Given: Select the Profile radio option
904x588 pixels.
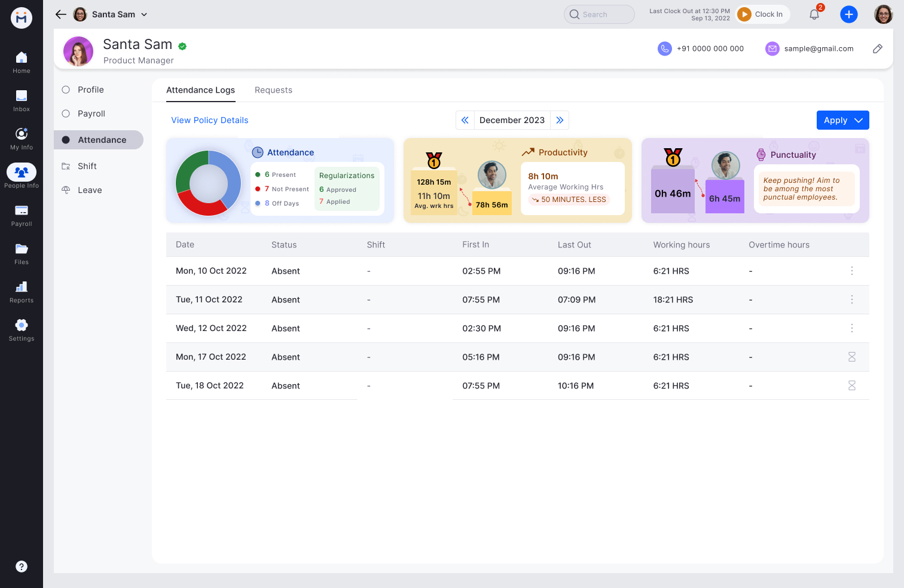Looking at the screenshot, I should 66,89.
